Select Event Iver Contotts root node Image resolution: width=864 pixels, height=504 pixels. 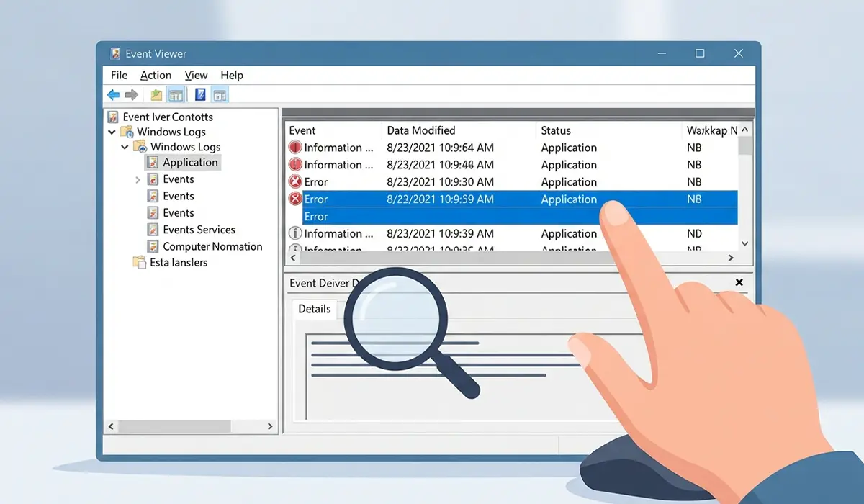[x=168, y=117]
